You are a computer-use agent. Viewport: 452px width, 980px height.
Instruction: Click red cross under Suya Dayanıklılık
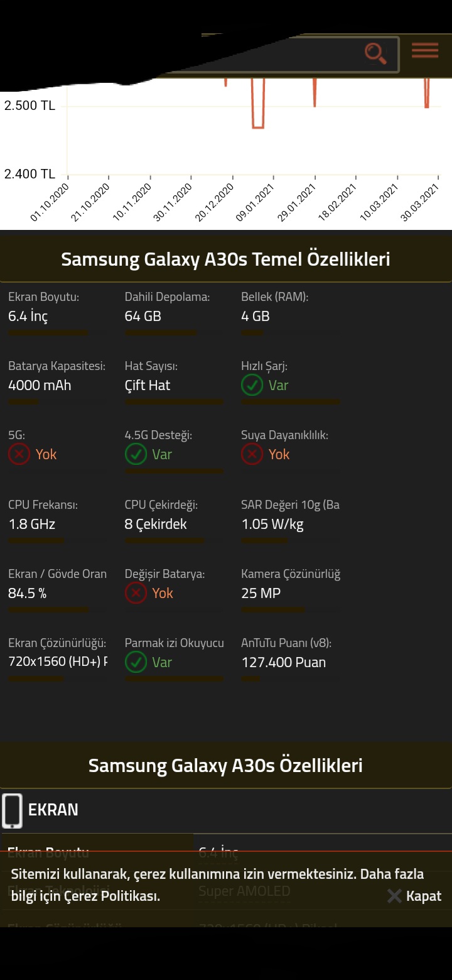252,454
